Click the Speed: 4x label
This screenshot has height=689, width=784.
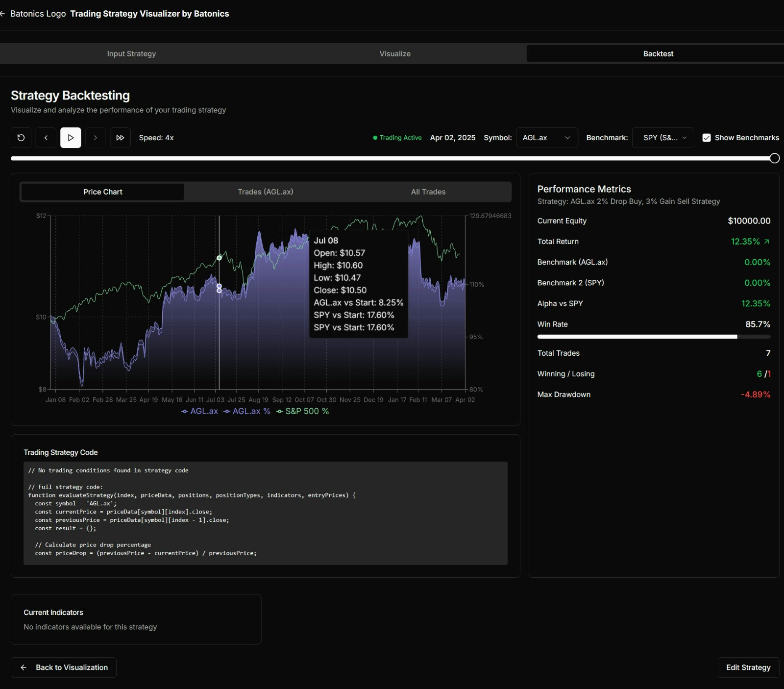[156, 138]
